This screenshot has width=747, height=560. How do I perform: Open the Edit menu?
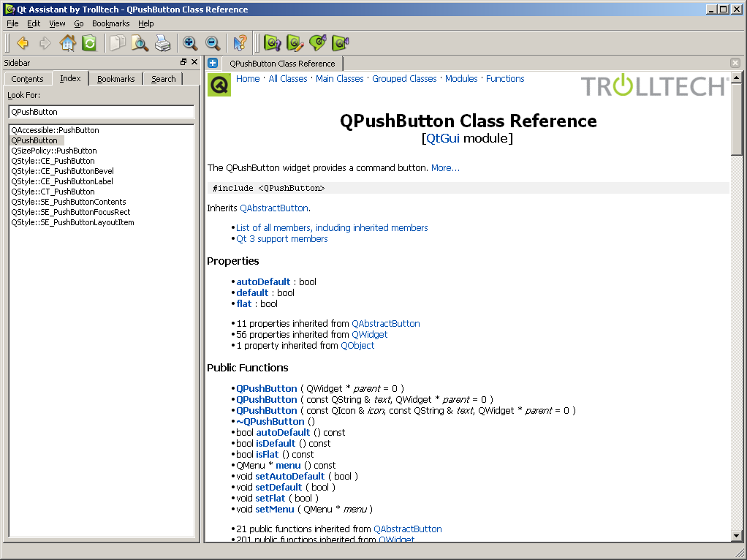[34, 23]
